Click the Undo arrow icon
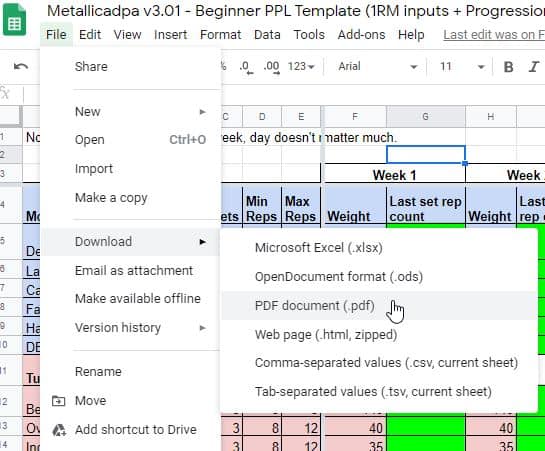Image resolution: width=545 pixels, height=451 pixels. click(21, 66)
